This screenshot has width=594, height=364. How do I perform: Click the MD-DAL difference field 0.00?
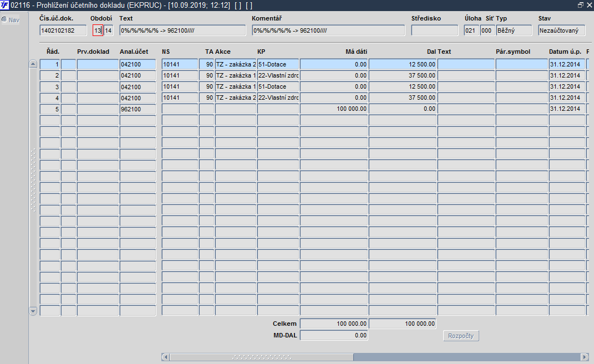point(334,335)
